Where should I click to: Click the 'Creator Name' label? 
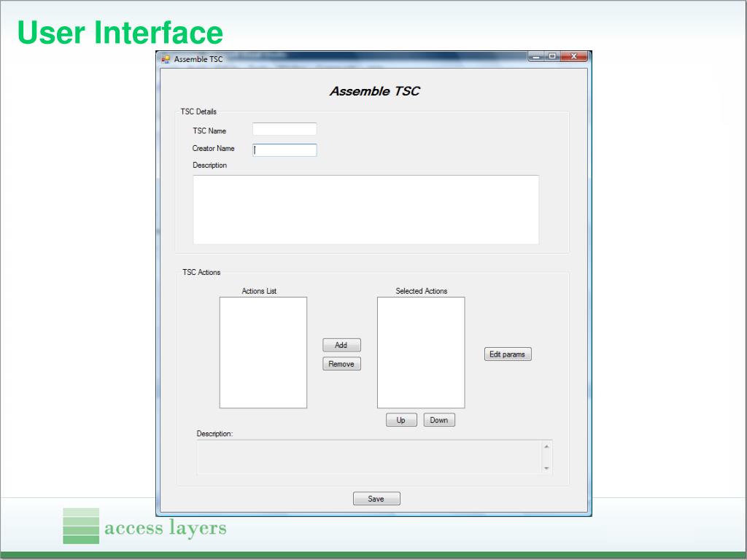coord(213,149)
